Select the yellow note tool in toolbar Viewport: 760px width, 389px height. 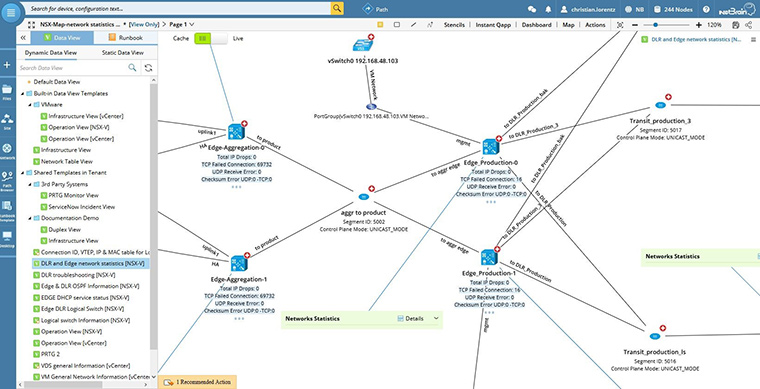click(x=380, y=25)
